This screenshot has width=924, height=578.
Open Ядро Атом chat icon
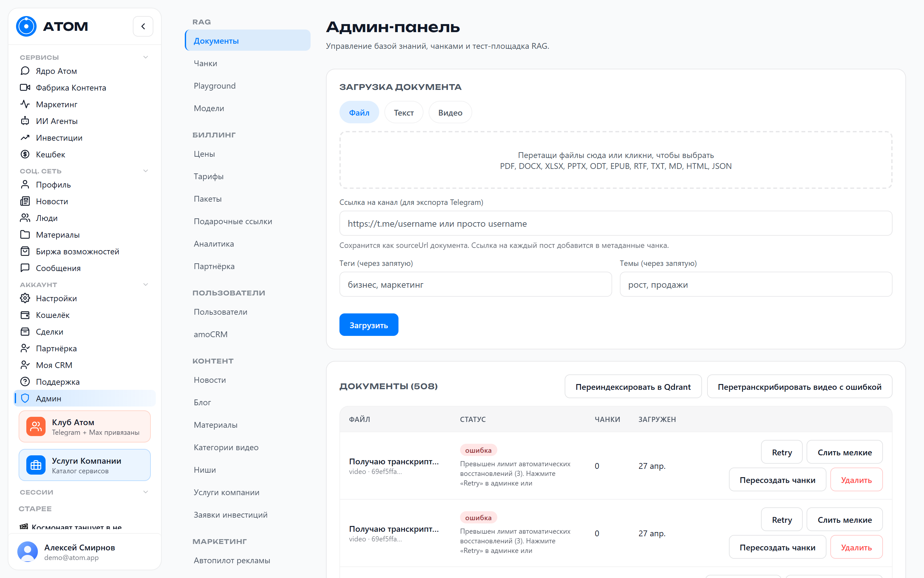pyautogui.click(x=25, y=71)
